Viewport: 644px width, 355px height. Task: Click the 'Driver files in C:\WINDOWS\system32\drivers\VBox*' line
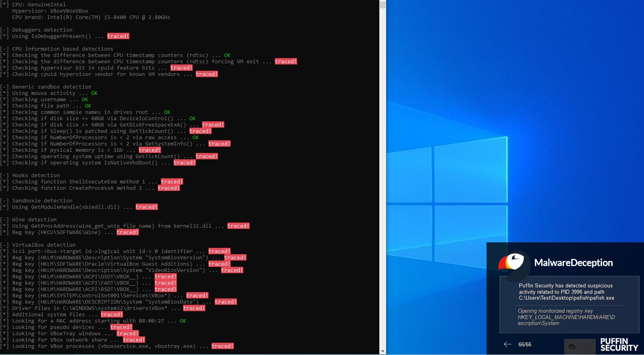[x=103, y=308]
